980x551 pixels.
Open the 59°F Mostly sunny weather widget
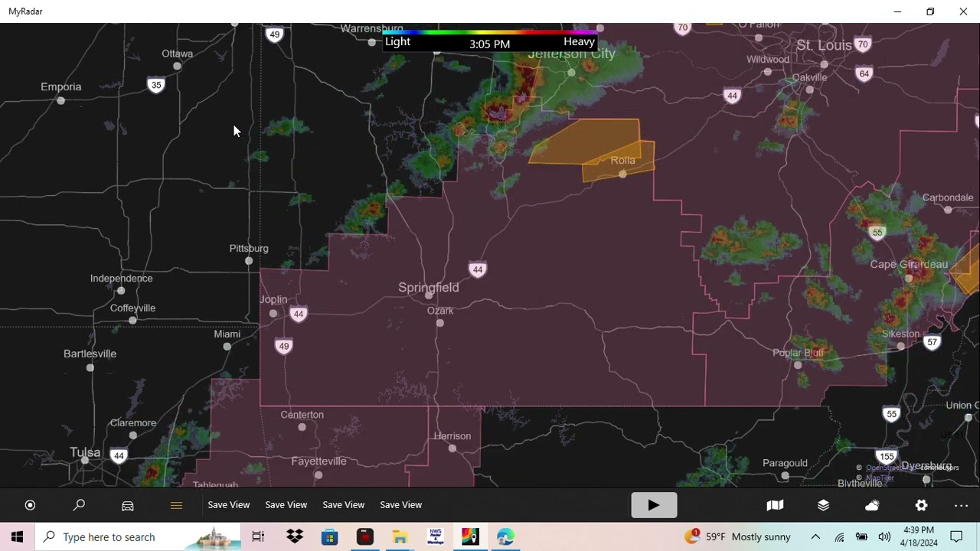738,537
